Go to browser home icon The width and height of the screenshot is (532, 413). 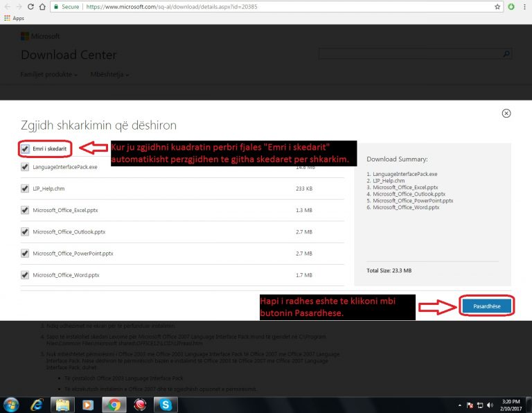point(42,6)
